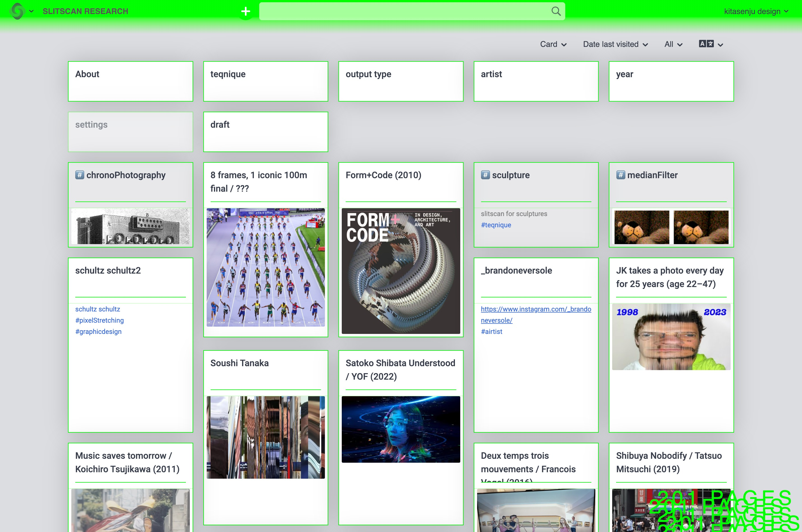The height and width of the screenshot is (532, 802).
Task: Expand the logo menu chevron
Action: 31,11
